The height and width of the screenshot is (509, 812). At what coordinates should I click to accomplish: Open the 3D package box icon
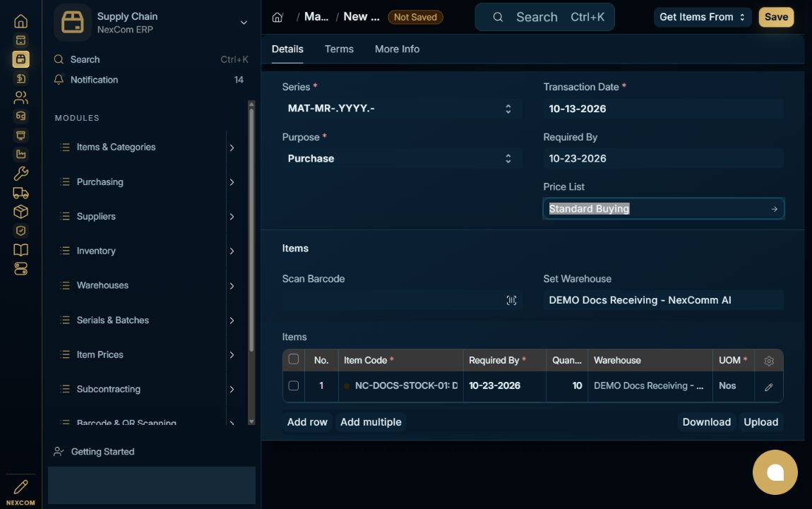tap(20, 211)
